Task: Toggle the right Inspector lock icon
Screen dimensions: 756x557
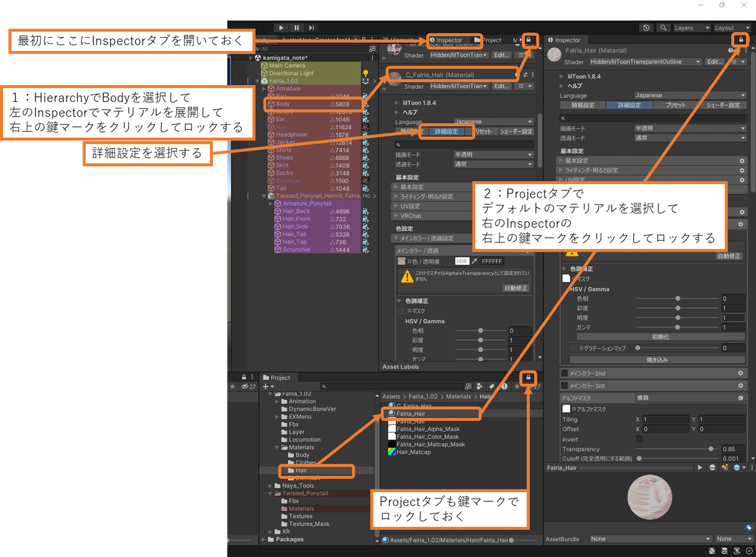Action: (x=740, y=40)
